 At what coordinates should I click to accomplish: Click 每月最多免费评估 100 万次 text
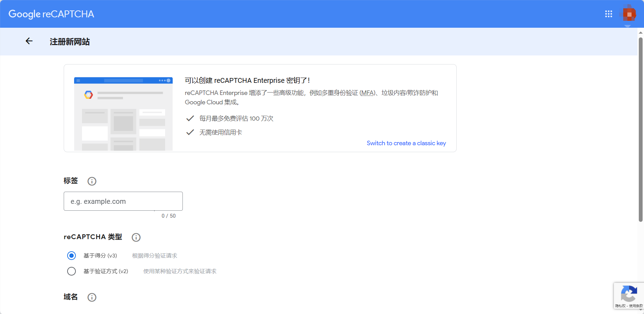click(x=236, y=119)
